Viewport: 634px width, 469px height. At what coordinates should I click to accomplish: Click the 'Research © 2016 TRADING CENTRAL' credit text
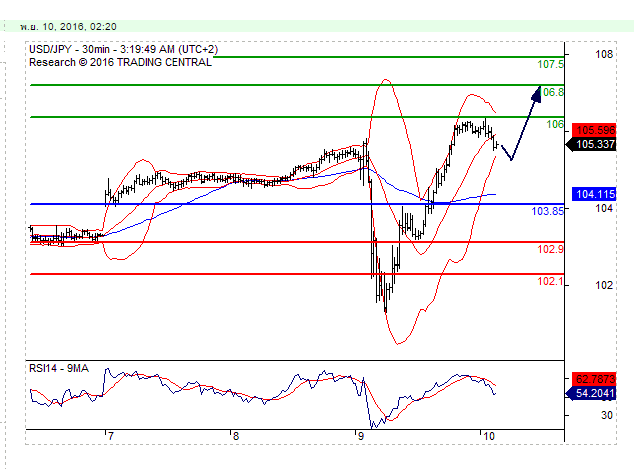(x=120, y=62)
